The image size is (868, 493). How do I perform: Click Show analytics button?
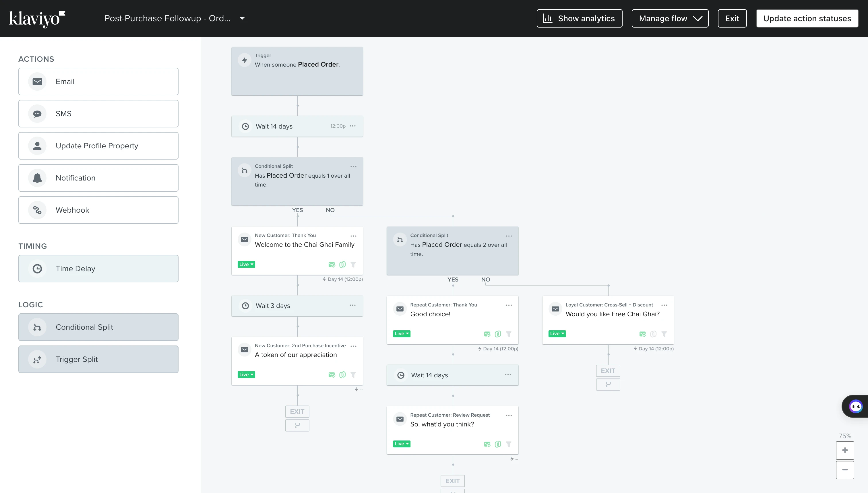579,18
